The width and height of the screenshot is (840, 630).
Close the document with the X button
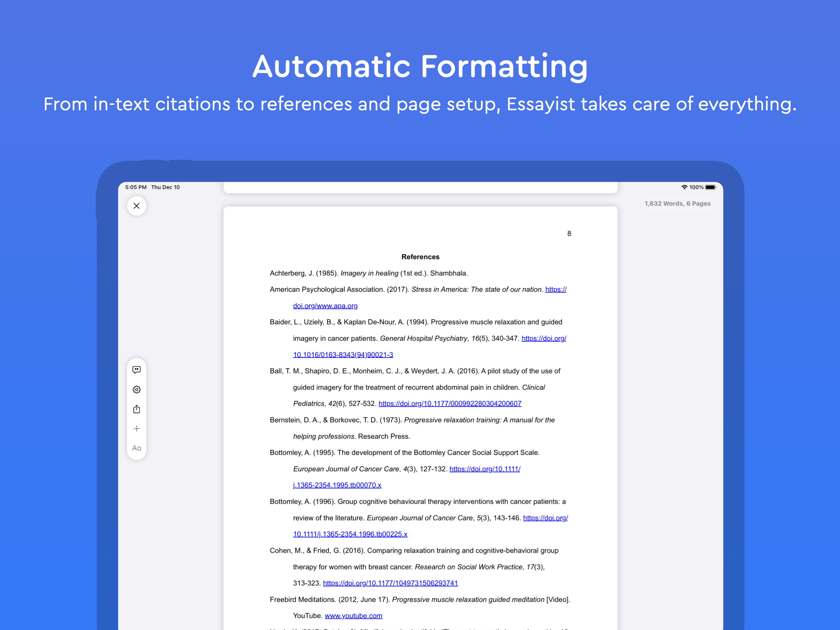tap(136, 206)
